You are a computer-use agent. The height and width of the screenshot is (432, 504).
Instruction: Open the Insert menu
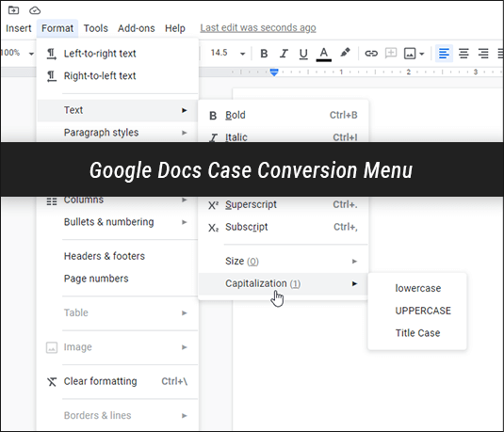tap(18, 28)
